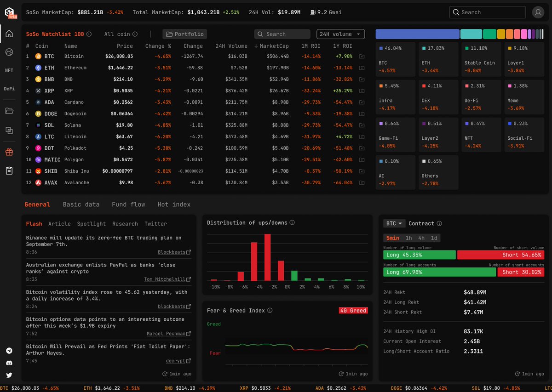Select the 5min contract interval
The height and width of the screenshot is (392, 552).
click(393, 238)
